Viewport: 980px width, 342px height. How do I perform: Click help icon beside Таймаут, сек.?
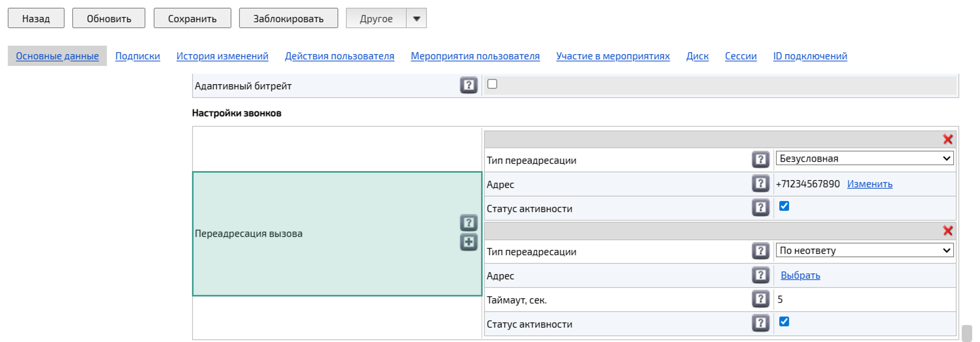coord(760,299)
